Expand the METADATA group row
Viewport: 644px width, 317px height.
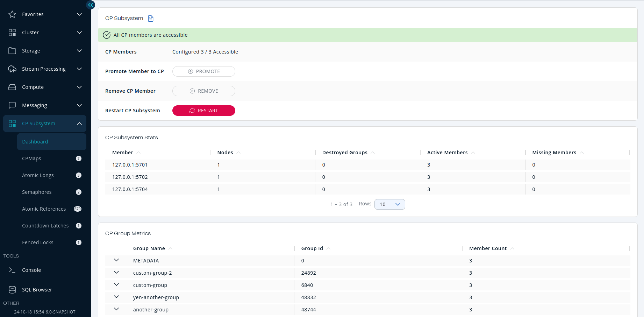click(116, 260)
